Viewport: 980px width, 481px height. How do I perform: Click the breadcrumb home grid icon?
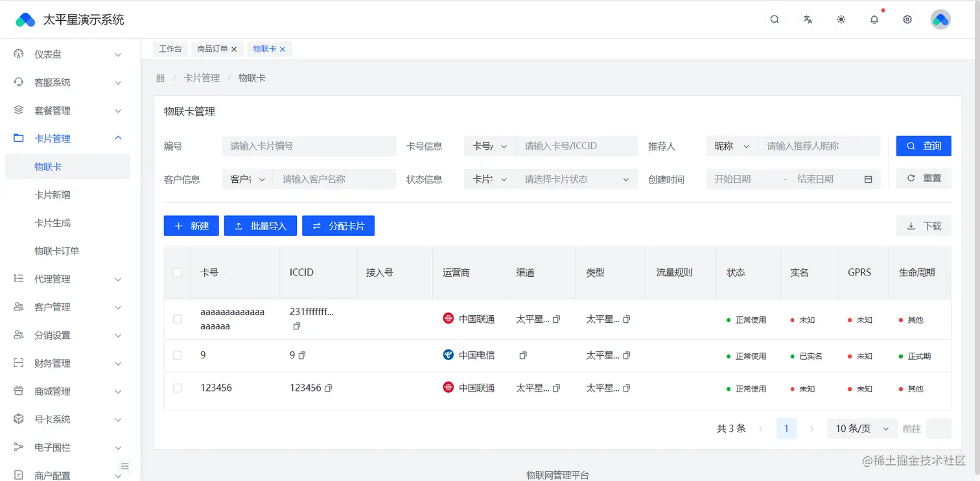[160, 78]
